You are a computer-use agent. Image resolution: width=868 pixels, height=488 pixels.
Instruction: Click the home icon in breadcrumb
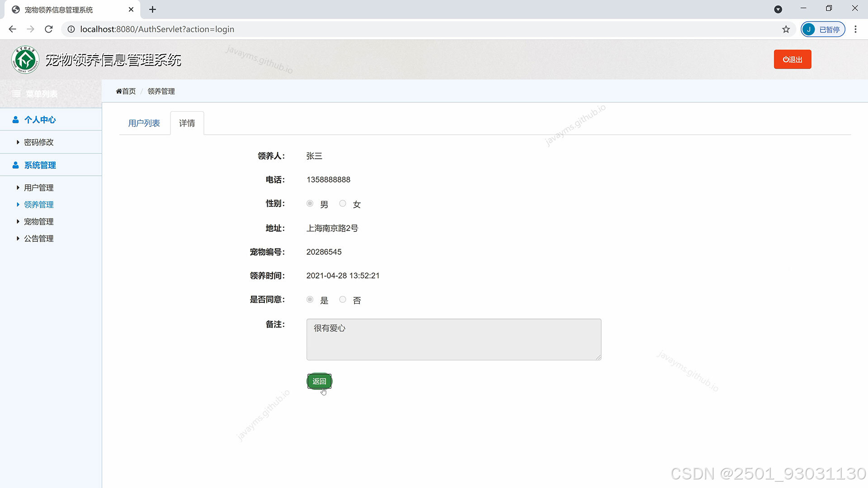(x=119, y=91)
